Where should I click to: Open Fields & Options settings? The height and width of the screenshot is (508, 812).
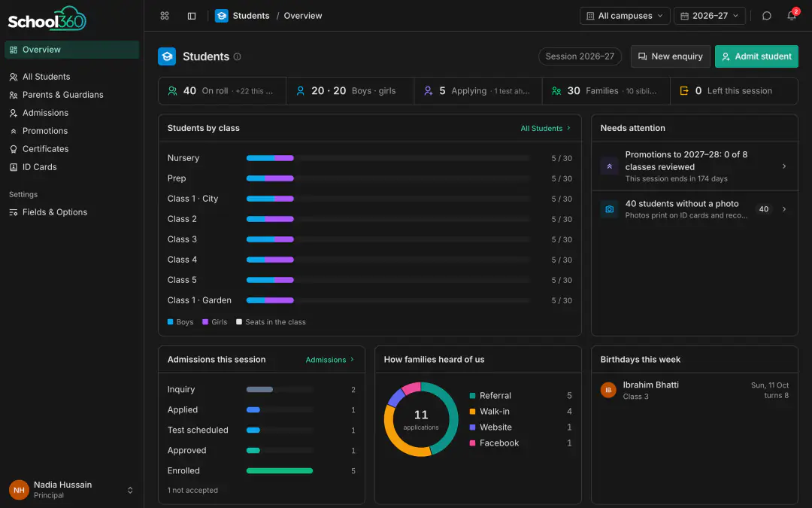coord(72,212)
